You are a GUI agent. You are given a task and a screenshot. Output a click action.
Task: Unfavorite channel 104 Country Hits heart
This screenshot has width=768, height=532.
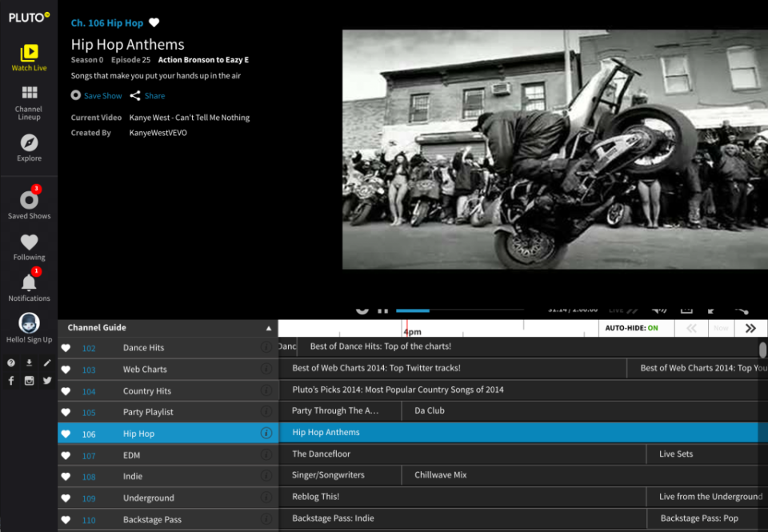coord(66,391)
